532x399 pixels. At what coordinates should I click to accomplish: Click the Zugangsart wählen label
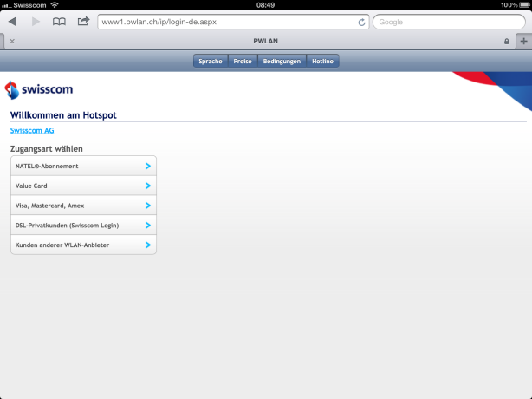(x=47, y=148)
